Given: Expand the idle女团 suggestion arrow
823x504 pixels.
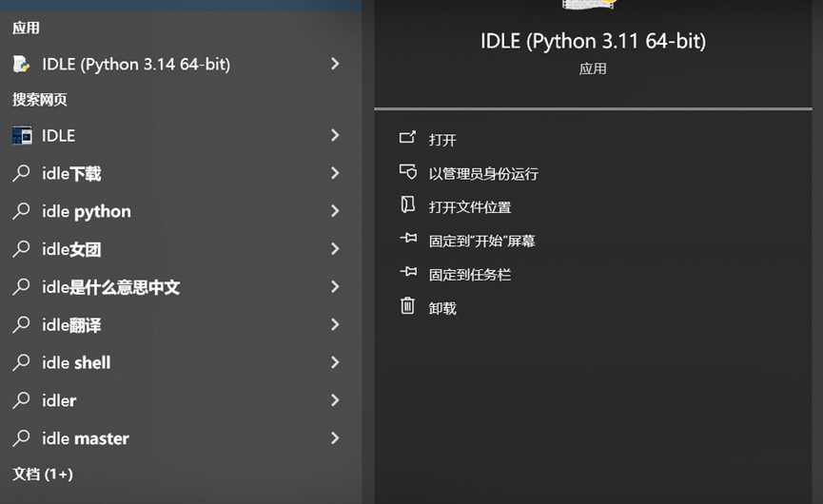Looking at the screenshot, I should tap(335, 248).
